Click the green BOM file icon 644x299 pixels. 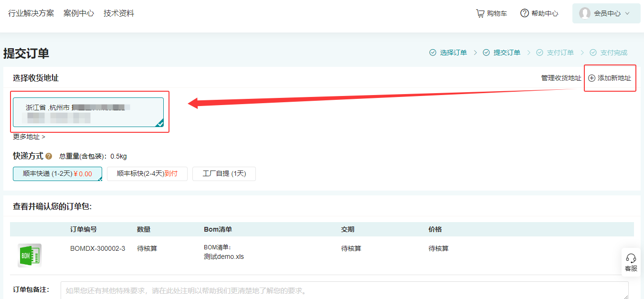pos(30,256)
